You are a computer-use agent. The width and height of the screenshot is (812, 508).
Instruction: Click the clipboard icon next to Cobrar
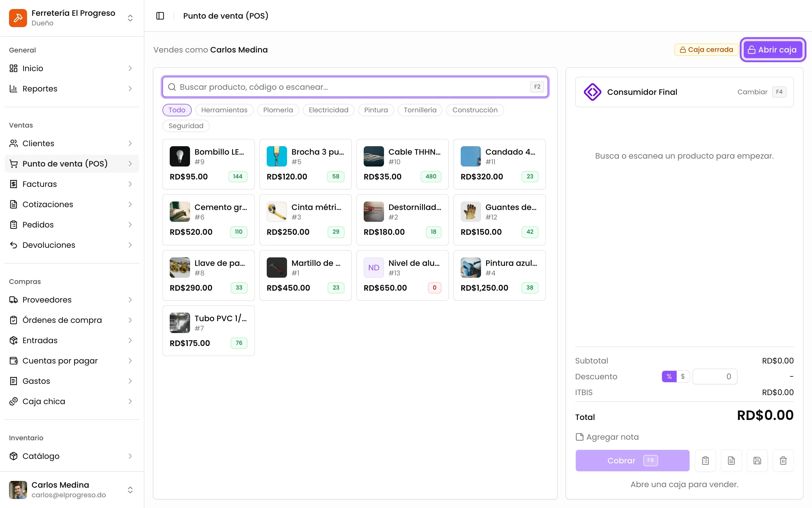[x=705, y=461]
